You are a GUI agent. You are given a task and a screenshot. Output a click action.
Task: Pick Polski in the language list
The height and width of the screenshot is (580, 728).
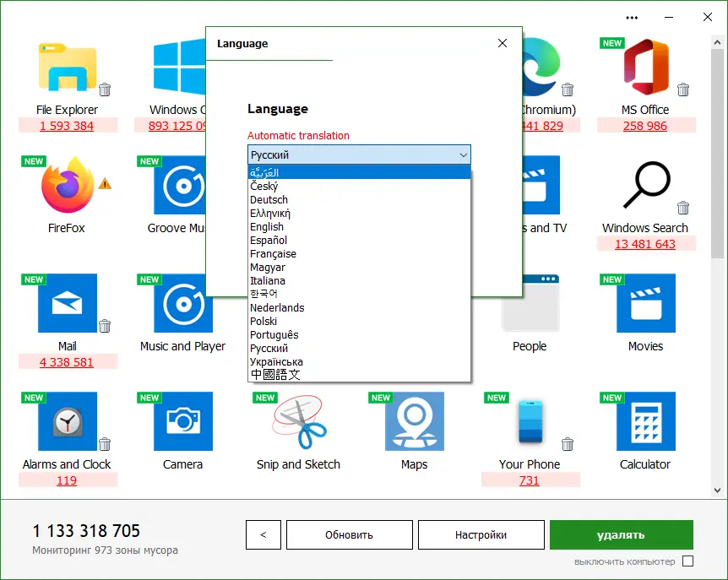pyautogui.click(x=359, y=321)
